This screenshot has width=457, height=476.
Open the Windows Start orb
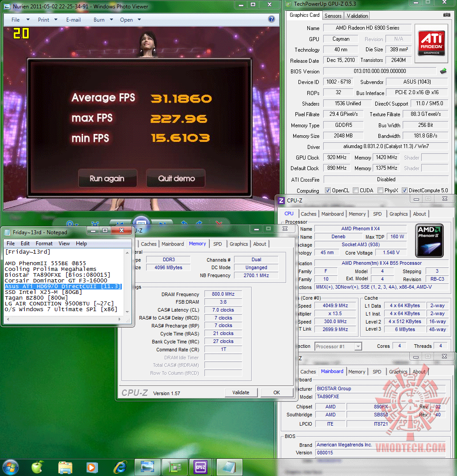coord(11,468)
